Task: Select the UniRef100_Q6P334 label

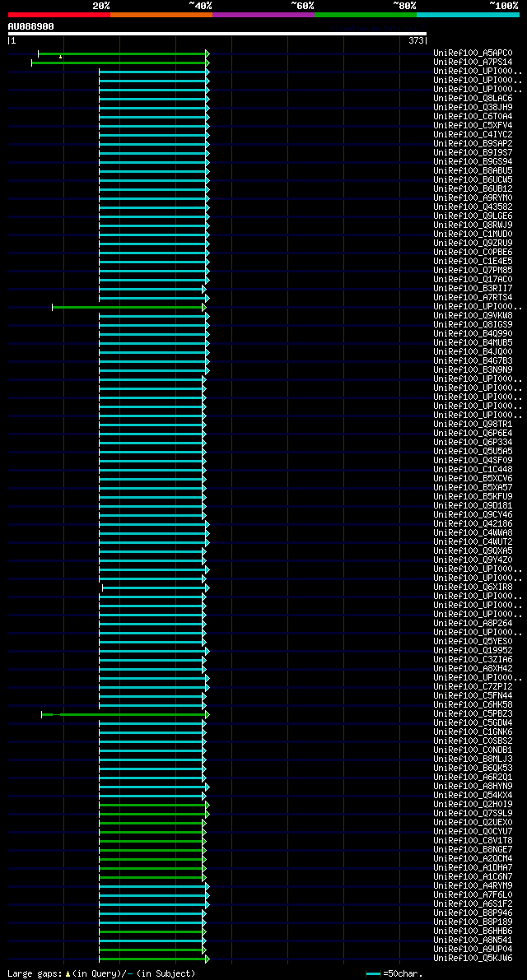Action: (473, 444)
